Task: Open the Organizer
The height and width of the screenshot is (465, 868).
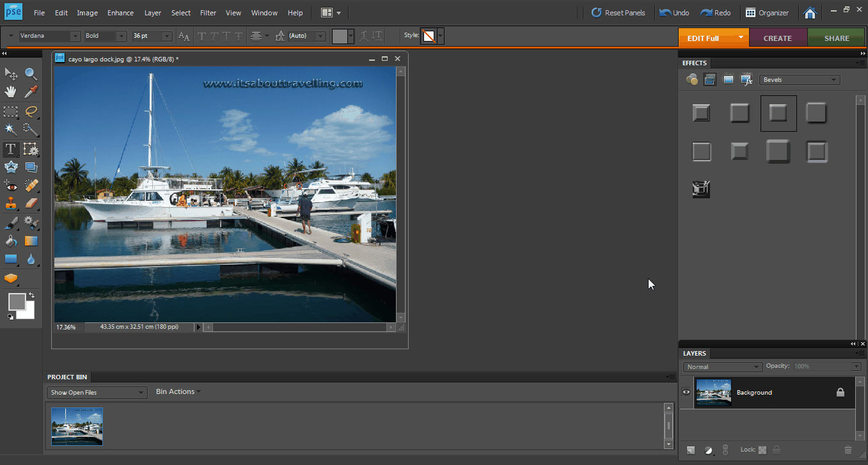Action: 767,13
